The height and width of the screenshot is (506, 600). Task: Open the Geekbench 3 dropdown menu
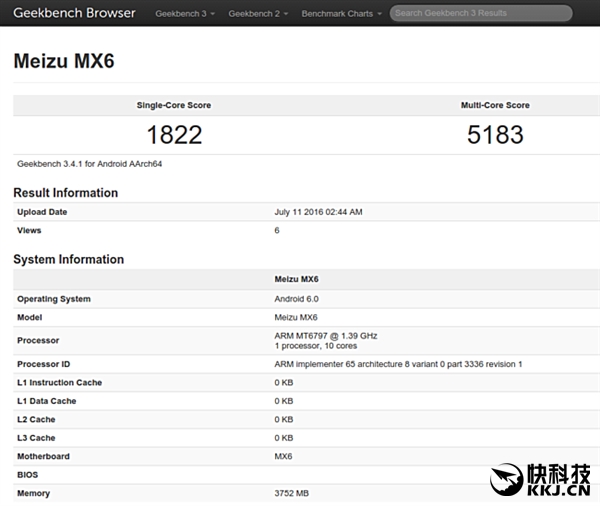185,14
